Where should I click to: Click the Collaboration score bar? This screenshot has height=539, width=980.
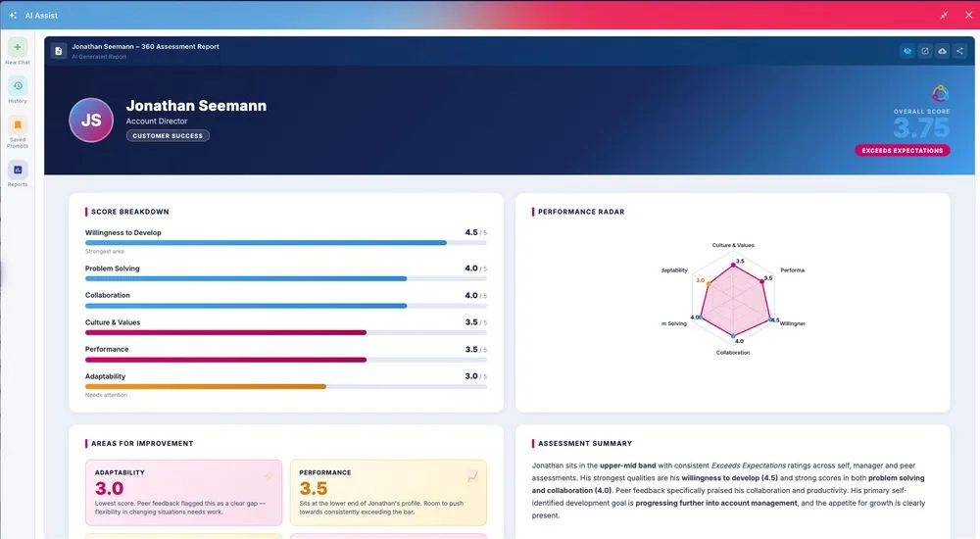click(x=285, y=306)
